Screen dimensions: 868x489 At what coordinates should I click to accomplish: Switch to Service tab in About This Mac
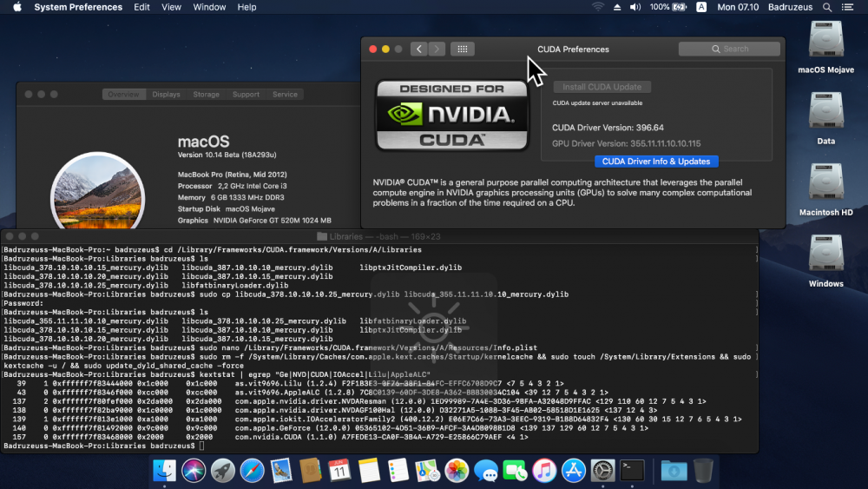[285, 94]
